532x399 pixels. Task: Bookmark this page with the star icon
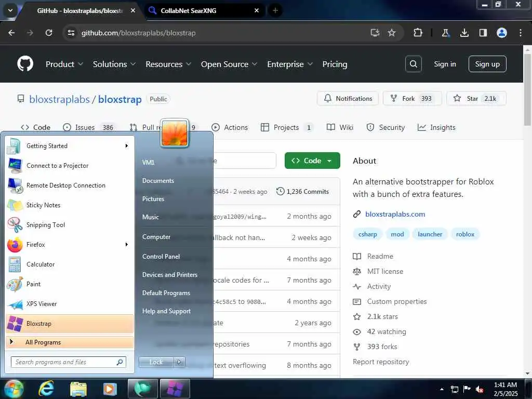pos(392,33)
